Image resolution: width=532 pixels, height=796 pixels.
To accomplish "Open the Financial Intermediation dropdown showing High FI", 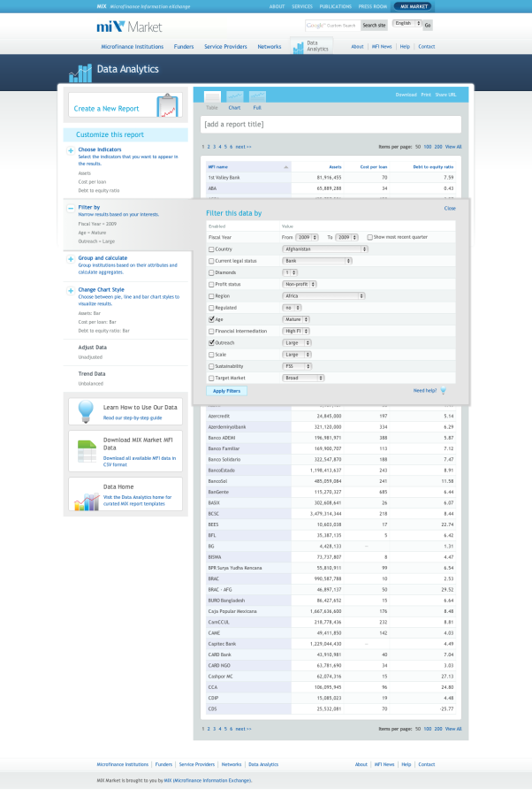I will pos(296,331).
